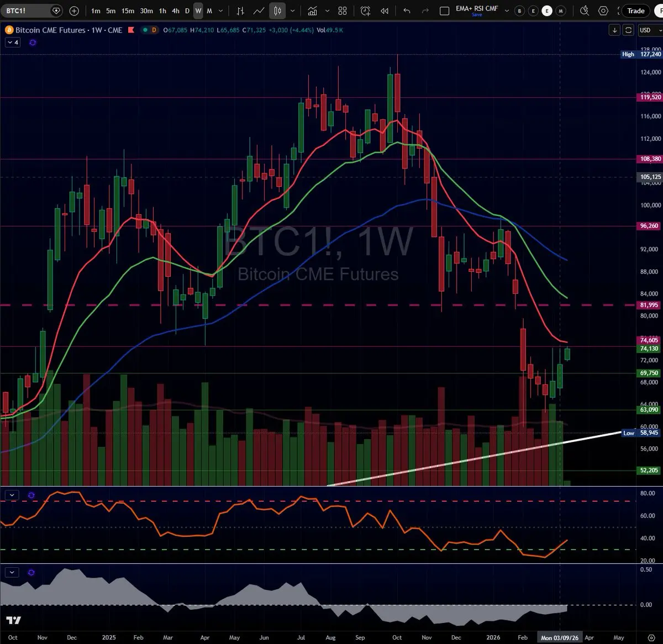663x644 pixels.
Task: Click the Trade button
Action: [x=636, y=10]
